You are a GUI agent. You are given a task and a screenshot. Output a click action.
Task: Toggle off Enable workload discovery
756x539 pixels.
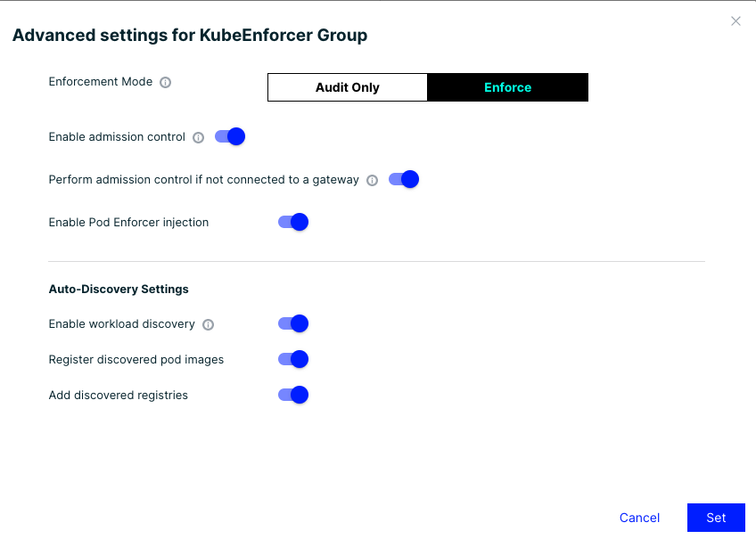(293, 323)
